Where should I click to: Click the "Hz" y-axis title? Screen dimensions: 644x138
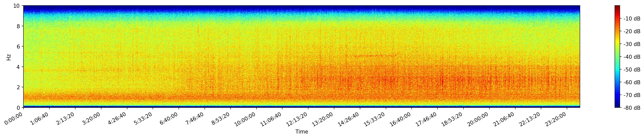(x=9, y=57)
